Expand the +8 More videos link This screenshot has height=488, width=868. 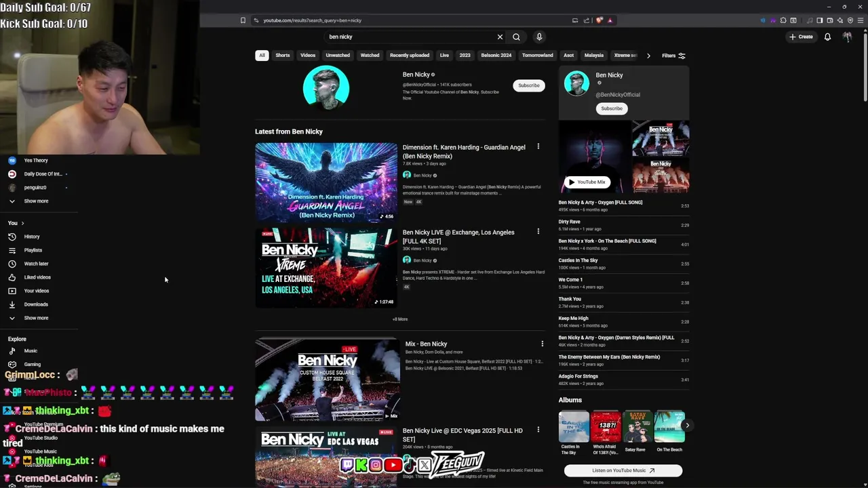pos(400,319)
